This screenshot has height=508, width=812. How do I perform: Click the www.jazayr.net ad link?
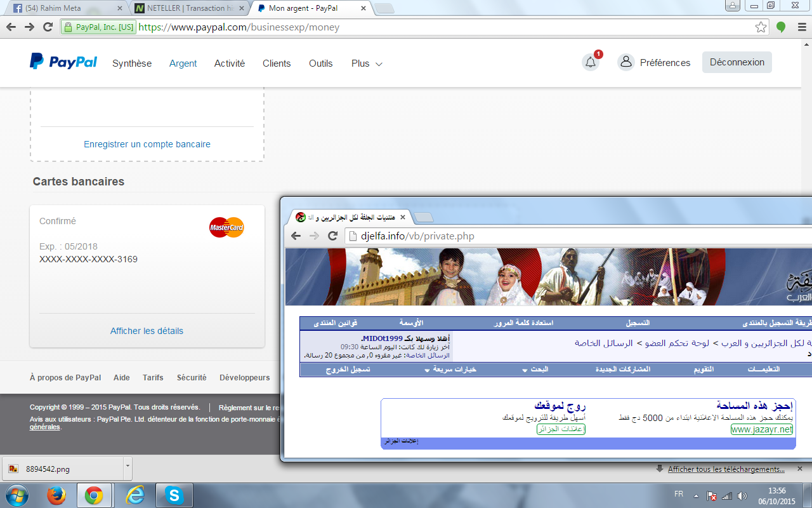pos(762,429)
